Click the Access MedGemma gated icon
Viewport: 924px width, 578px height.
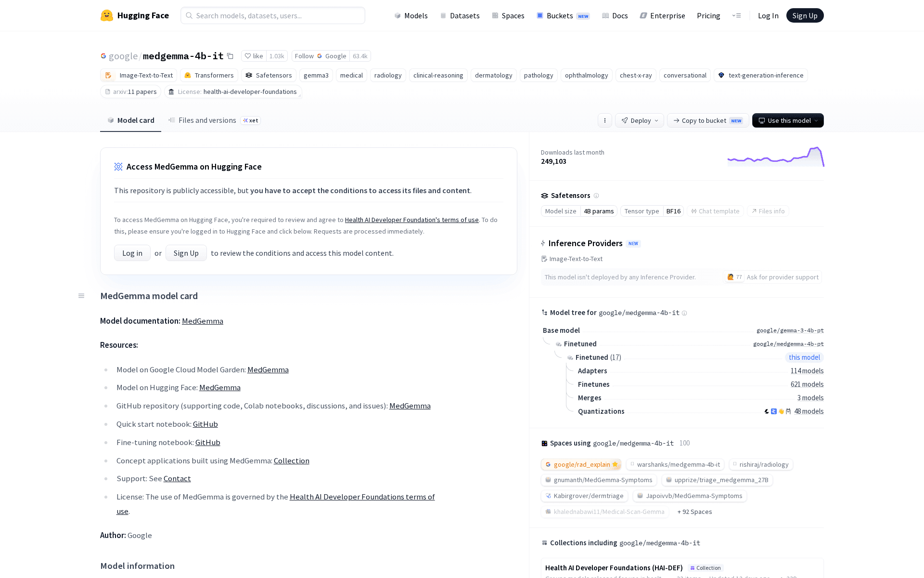[118, 167]
